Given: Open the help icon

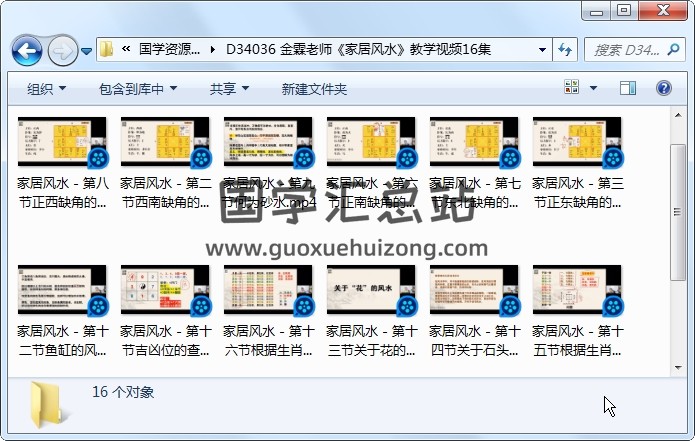Looking at the screenshot, I should pyautogui.click(x=664, y=88).
